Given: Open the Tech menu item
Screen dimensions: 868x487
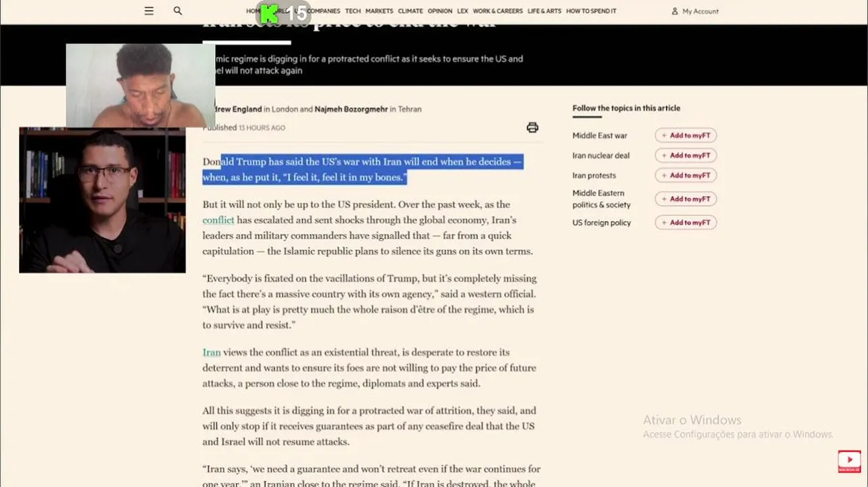Looking at the screenshot, I should 353,11.
